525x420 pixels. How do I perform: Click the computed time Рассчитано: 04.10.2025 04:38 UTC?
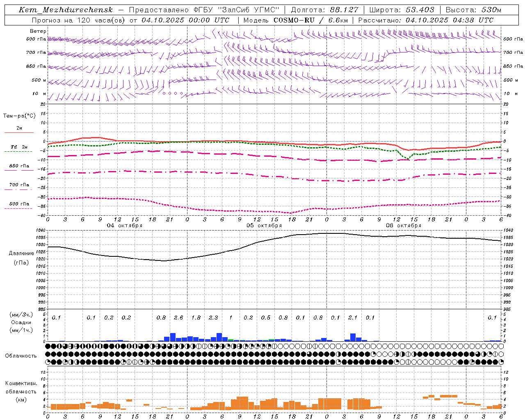(x=426, y=20)
